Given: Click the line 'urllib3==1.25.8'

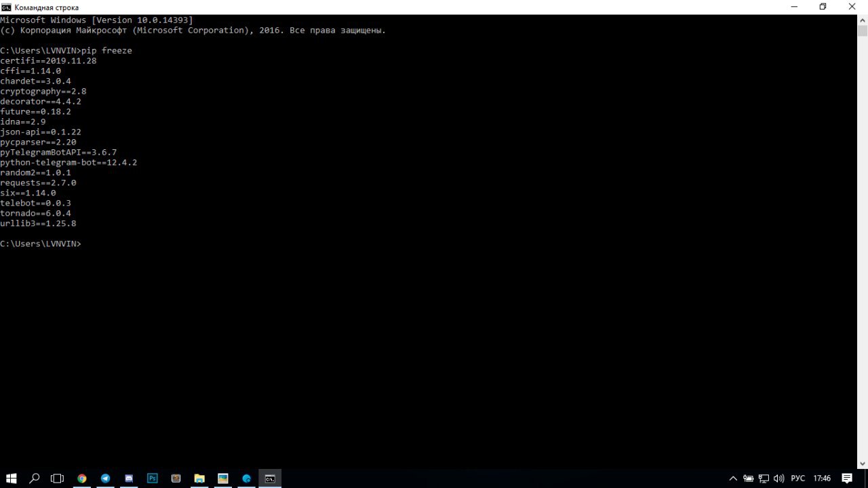Looking at the screenshot, I should pos(38,224).
